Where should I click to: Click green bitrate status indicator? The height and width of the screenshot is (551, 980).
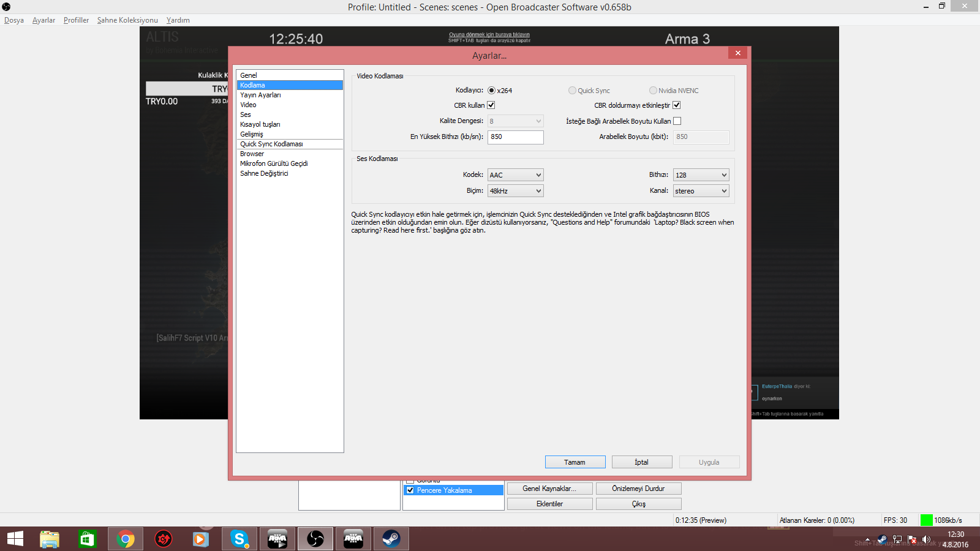click(x=926, y=520)
